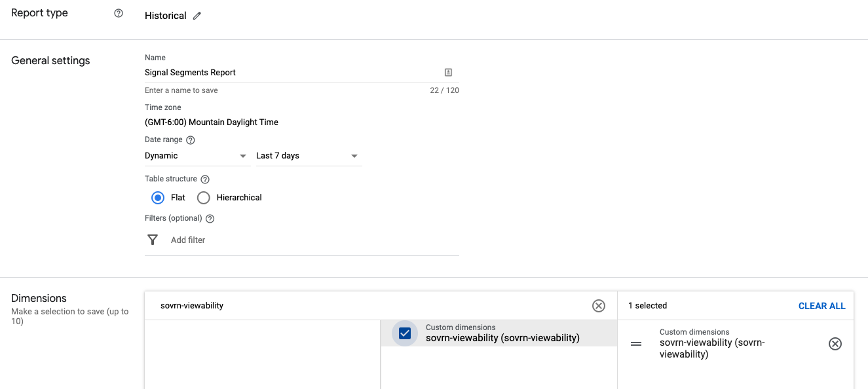Click the Filters help icon
868x389 pixels.
[x=209, y=218]
